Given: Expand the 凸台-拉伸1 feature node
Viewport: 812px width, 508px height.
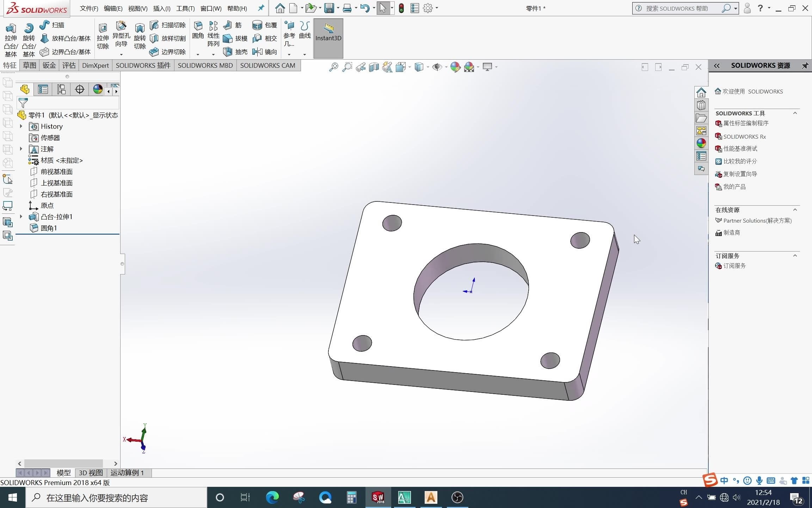Looking at the screenshot, I should 20,216.
